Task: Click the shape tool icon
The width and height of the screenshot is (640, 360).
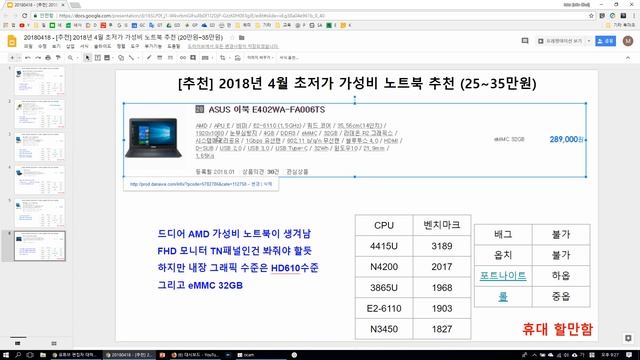Action: click(121, 58)
